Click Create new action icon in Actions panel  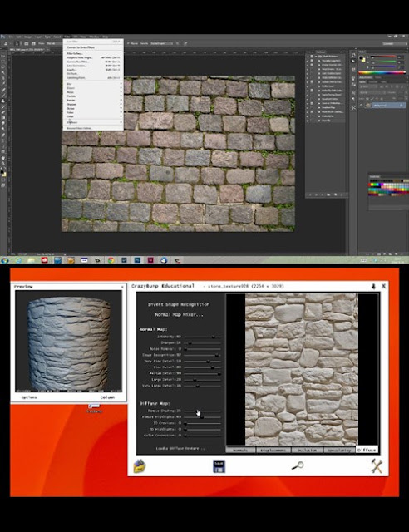coord(335,195)
